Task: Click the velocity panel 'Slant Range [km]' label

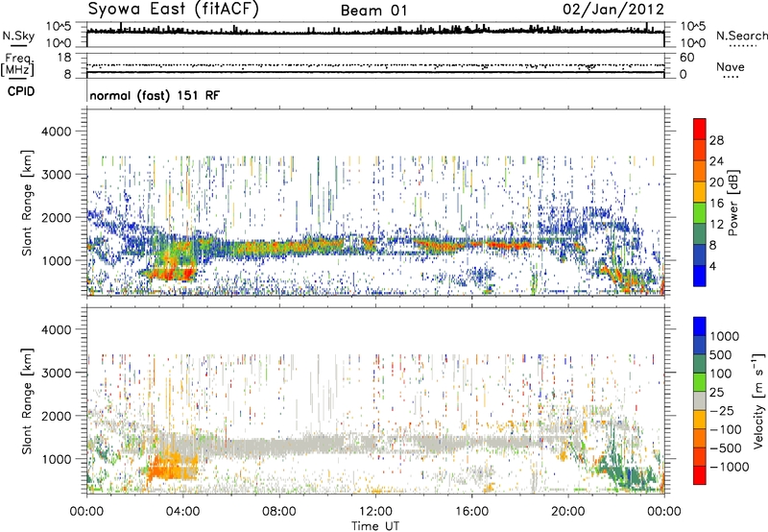Action: 27,400
